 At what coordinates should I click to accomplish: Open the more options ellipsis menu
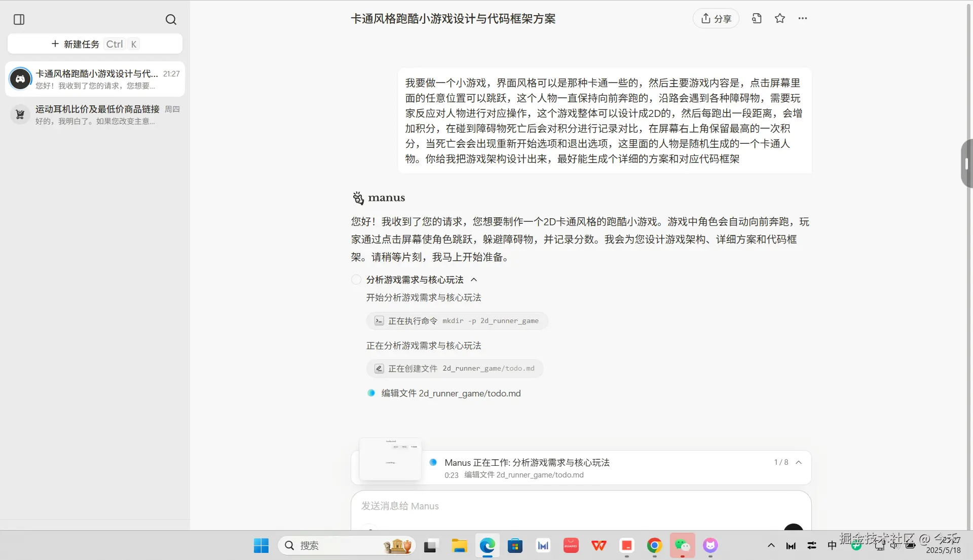point(803,18)
